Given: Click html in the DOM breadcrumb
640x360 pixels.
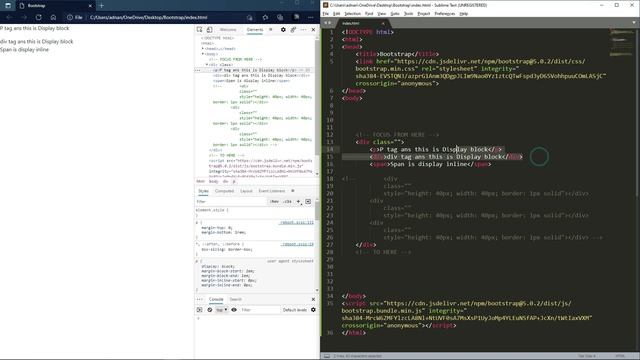Looking at the screenshot, I should click(x=200, y=181).
